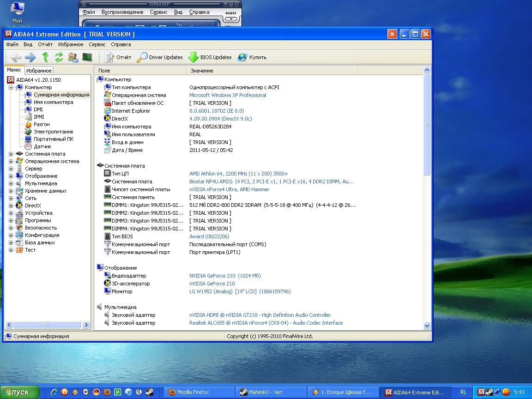The width and height of the screenshot is (532, 399).
Task: Open the Отчёт menu
Action: (45, 44)
